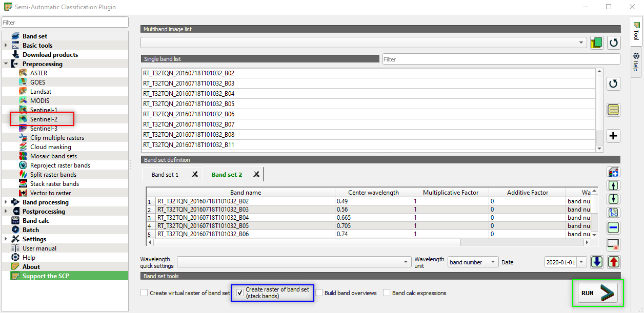Expand the Band processing section
The width and height of the screenshot is (644, 313).
coord(5,202)
